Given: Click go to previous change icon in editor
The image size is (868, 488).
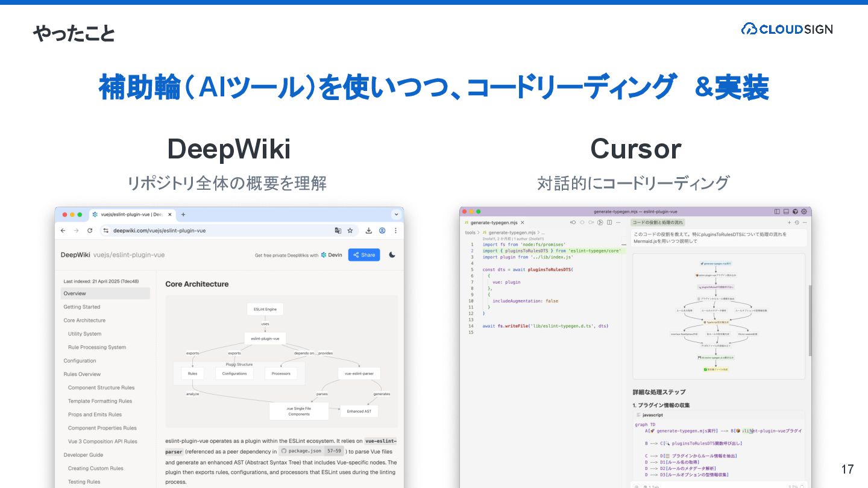Looking at the screenshot, I should point(573,222).
